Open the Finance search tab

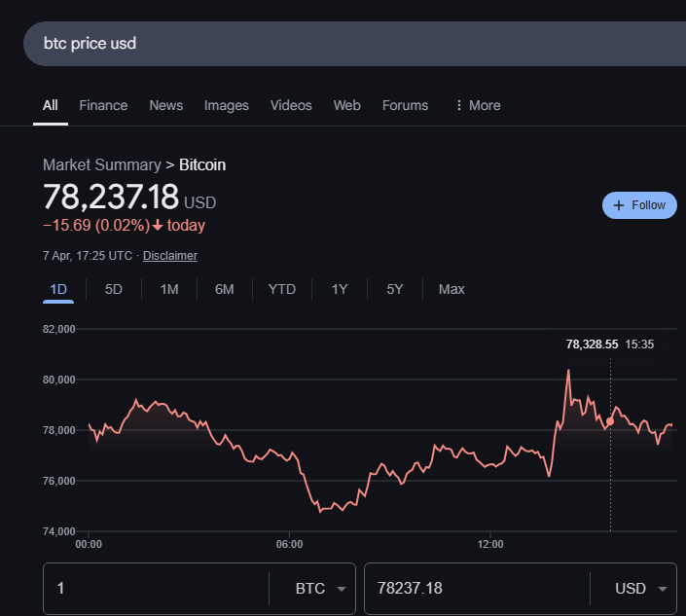[103, 105]
